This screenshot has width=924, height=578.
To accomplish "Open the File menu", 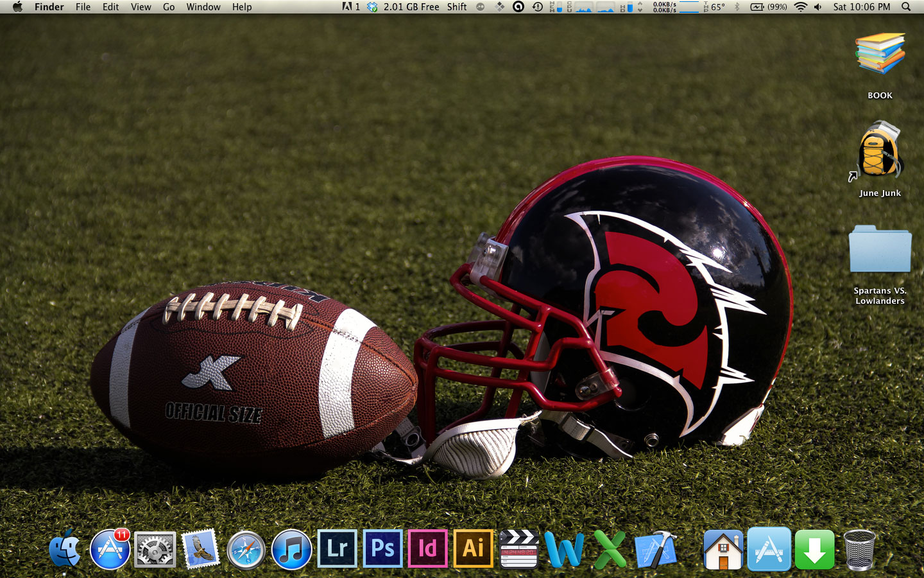I will (83, 7).
